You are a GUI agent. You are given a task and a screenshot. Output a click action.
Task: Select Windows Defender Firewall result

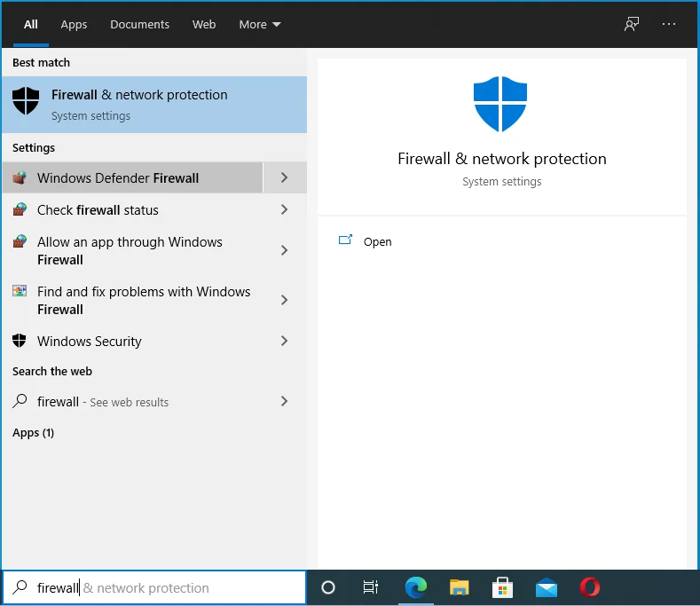click(x=132, y=177)
